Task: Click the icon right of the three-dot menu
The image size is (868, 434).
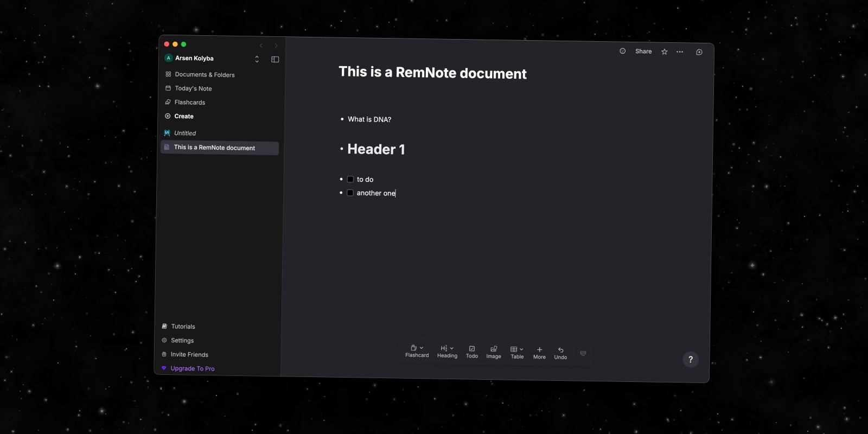Action: tap(699, 52)
